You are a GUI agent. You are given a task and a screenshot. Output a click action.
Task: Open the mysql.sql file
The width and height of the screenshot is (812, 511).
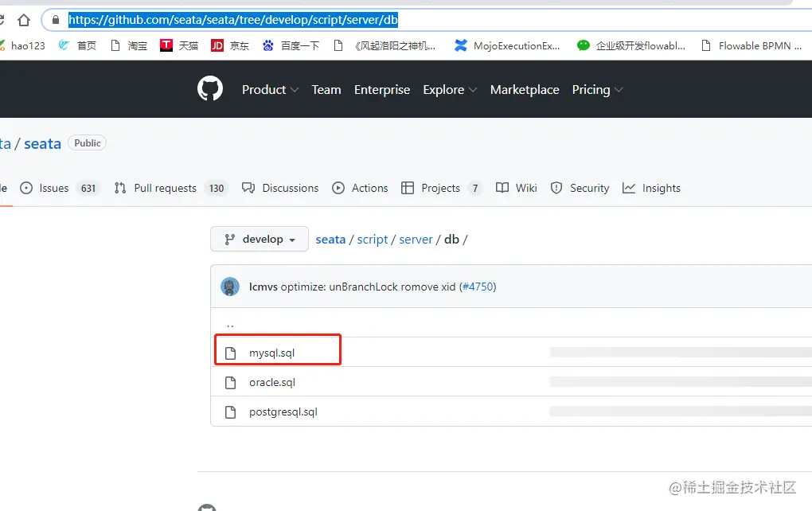[272, 353]
